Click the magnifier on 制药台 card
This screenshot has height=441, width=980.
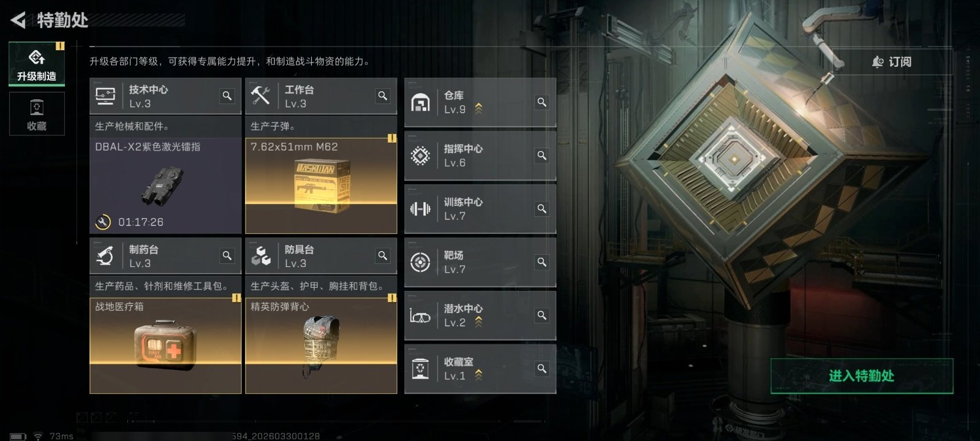coord(227,256)
